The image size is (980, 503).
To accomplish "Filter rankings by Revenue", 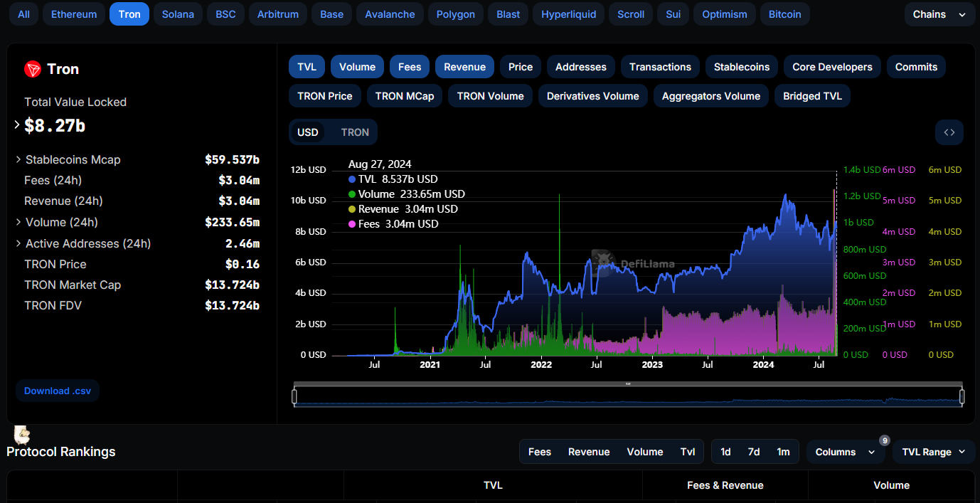I will 589,452.
